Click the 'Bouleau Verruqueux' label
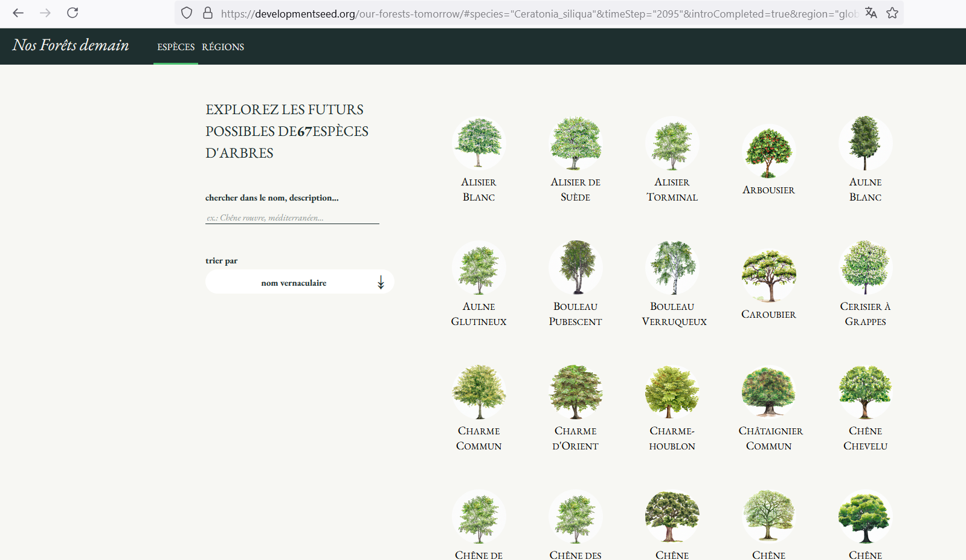This screenshot has height=560, width=966. click(x=674, y=314)
